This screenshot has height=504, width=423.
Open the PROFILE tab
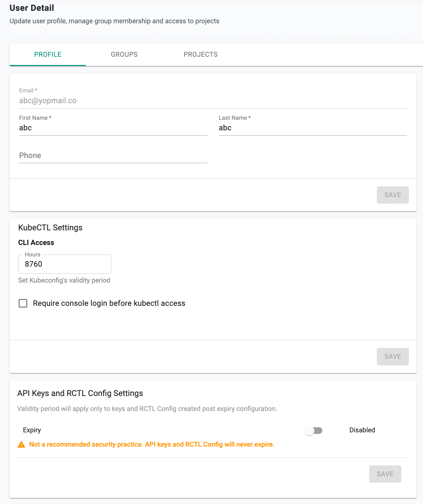48,54
